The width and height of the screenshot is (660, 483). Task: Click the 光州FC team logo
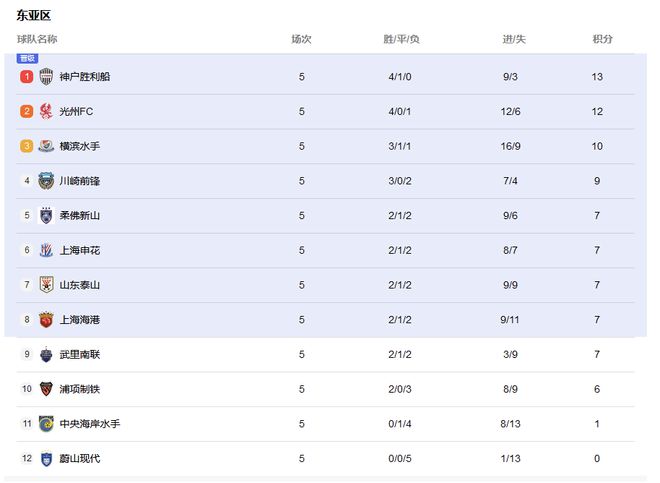coord(46,111)
